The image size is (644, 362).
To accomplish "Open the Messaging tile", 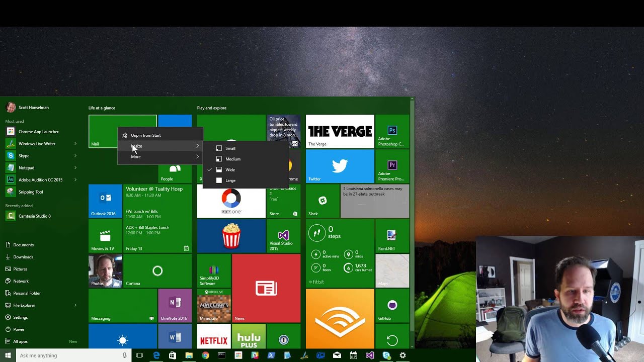I will 123,306.
